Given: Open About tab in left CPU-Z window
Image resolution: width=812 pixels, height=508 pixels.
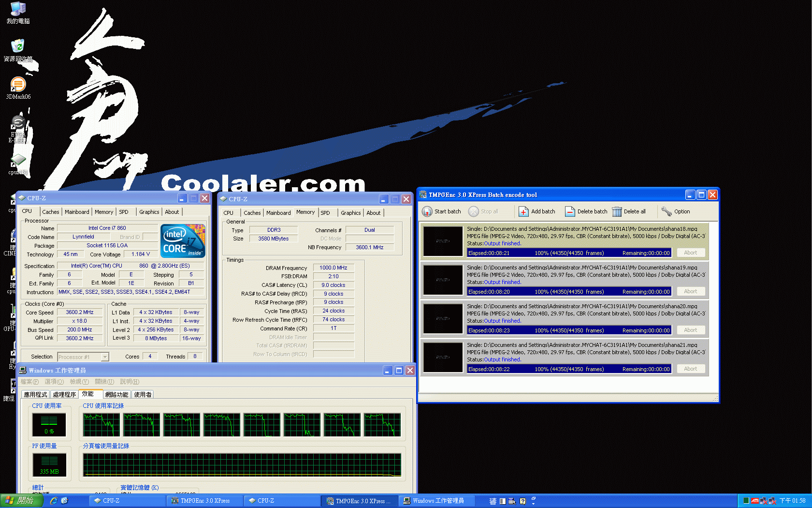Looking at the screenshot, I should click(172, 212).
